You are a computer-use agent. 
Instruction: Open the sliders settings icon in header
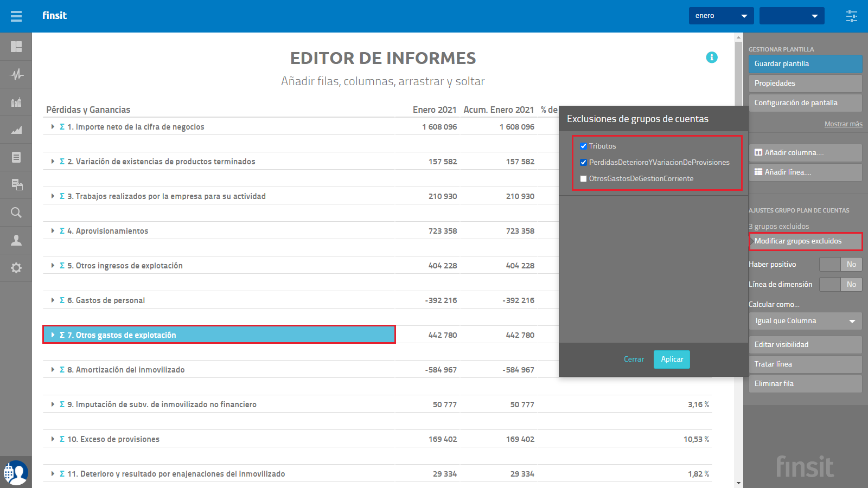pyautogui.click(x=852, y=16)
